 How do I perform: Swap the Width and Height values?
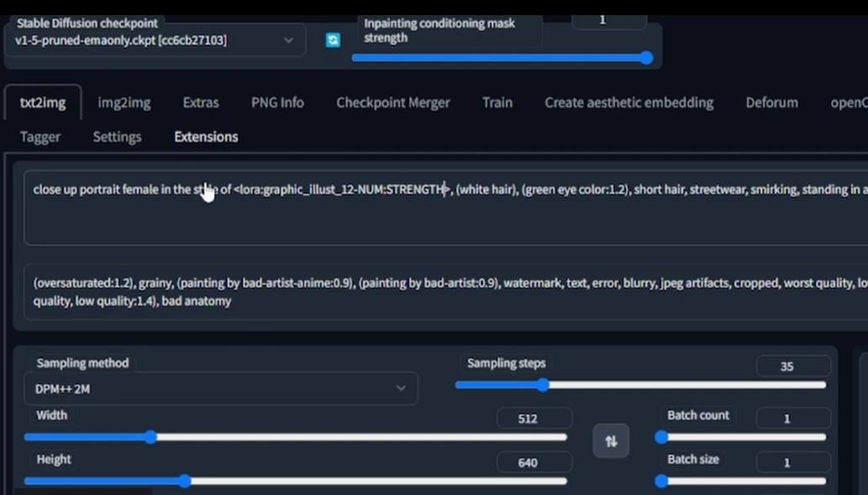point(611,440)
